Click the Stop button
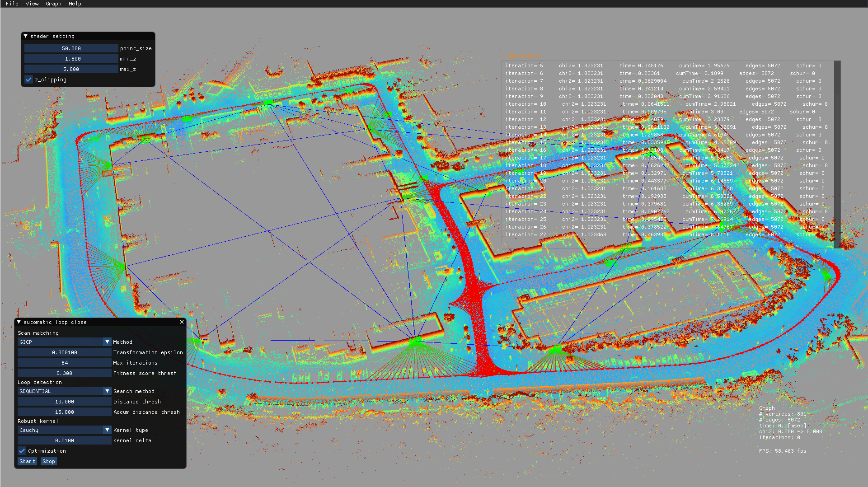This screenshot has height=487, width=868. point(49,461)
